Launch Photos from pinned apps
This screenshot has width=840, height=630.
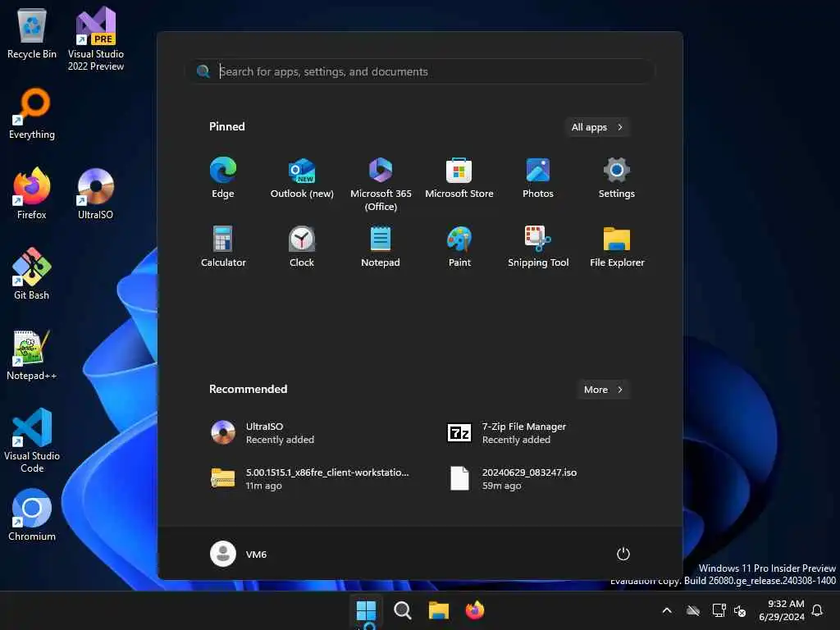coord(538,178)
